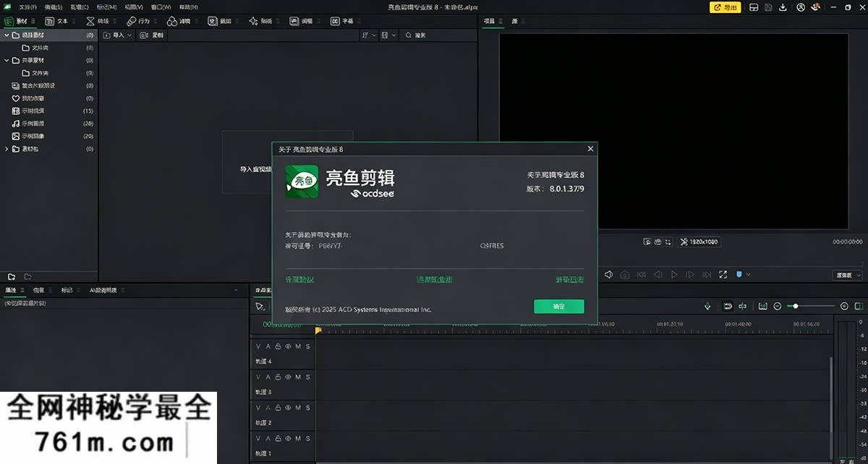The width and height of the screenshot is (868, 464).
Task: Open the layout switcher icon in title bar
Action: [x=753, y=7]
